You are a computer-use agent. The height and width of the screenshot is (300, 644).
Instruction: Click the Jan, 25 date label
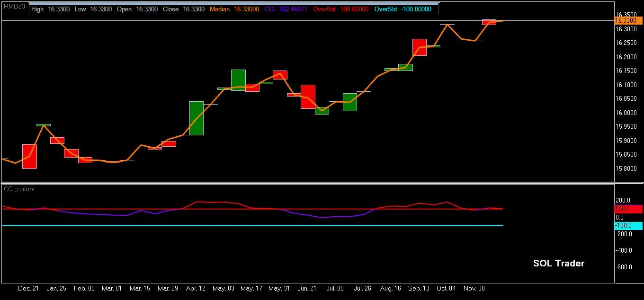tap(56, 288)
